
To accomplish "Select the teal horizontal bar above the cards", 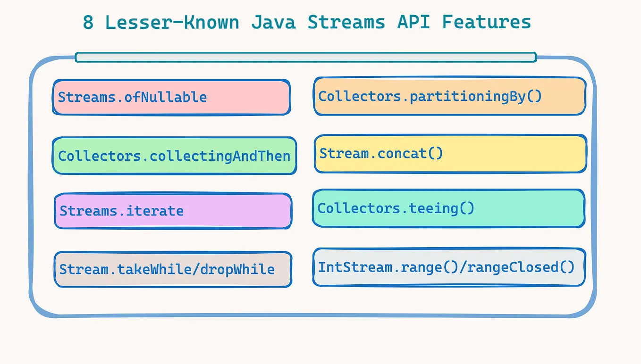I will [x=305, y=57].
